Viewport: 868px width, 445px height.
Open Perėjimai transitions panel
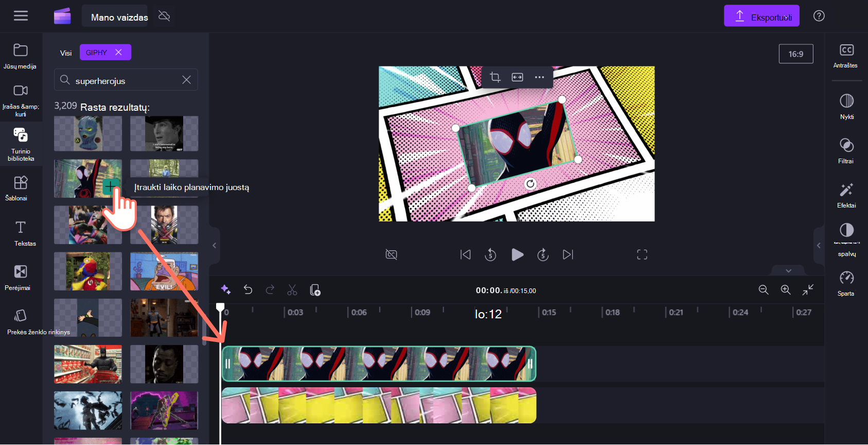(x=21, y=277)
